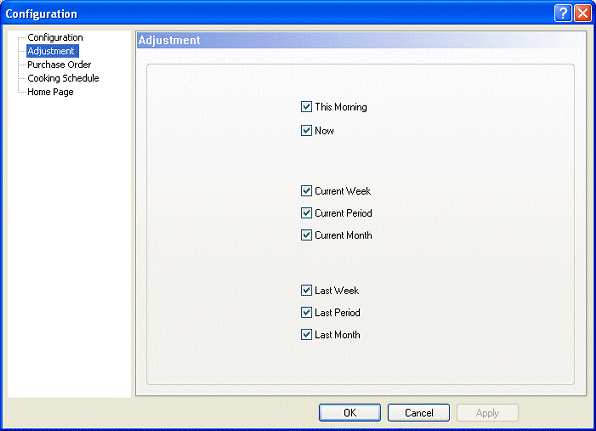Uncheck the Current Month option

(x=306, y=235)
